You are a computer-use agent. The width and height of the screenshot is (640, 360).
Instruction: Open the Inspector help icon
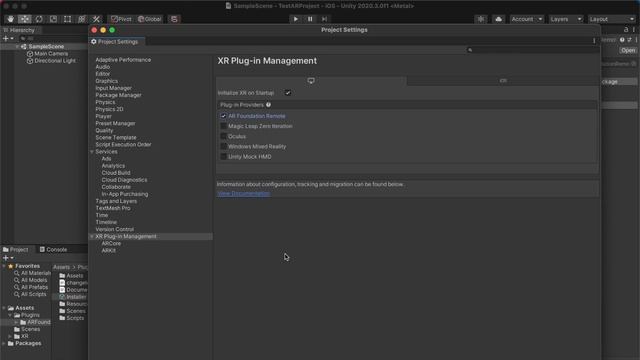622,40
